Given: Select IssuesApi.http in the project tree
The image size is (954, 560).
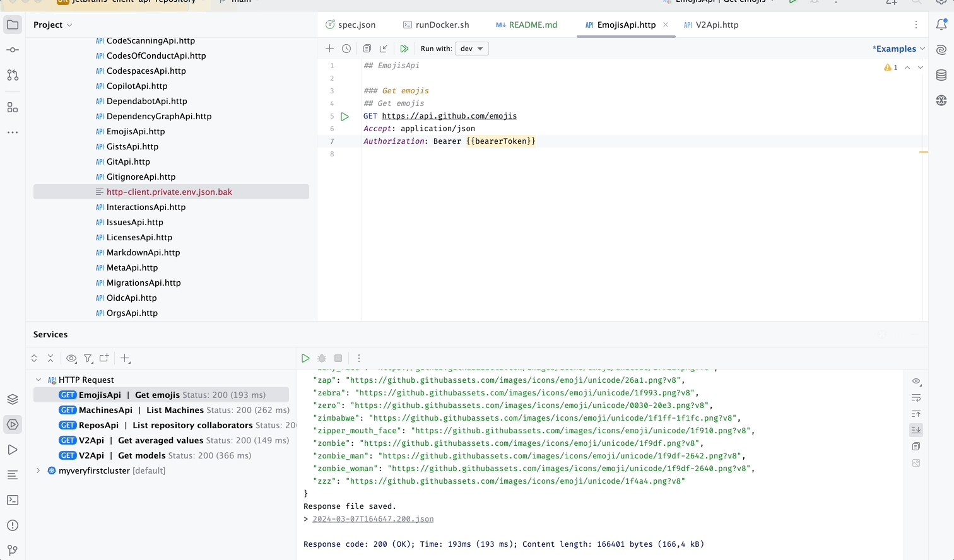Looking at the screenshot, I should pos(134,223).
